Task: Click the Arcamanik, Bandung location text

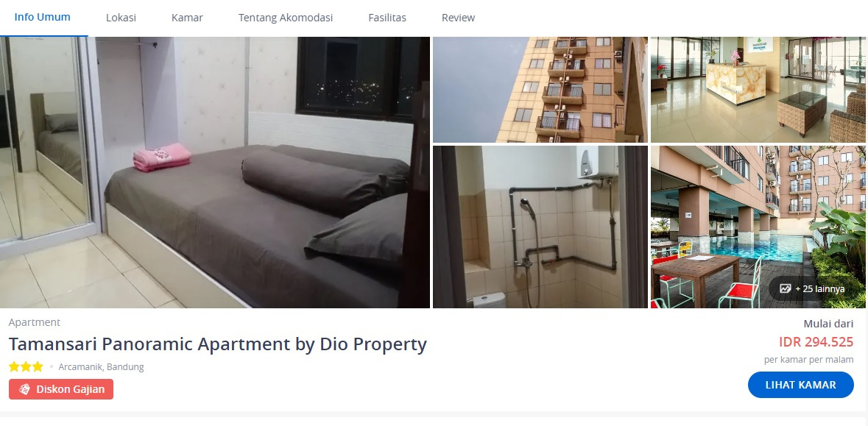Action: [101, 367]
